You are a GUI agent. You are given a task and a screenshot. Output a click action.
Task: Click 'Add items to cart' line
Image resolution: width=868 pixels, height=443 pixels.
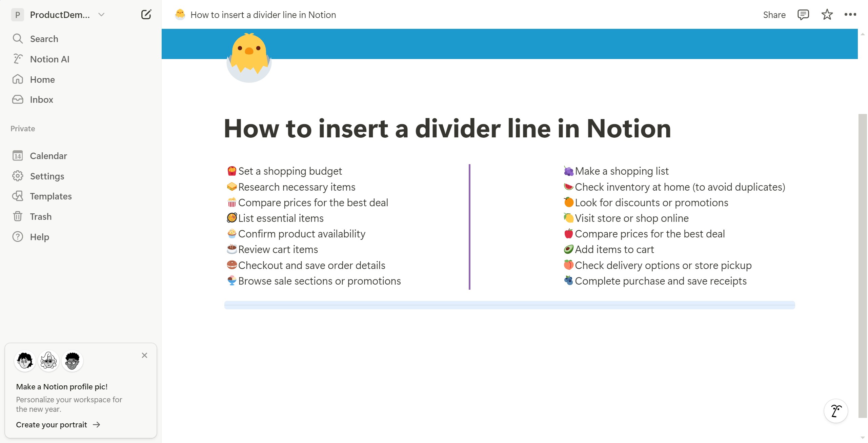(x=614, y=249)
